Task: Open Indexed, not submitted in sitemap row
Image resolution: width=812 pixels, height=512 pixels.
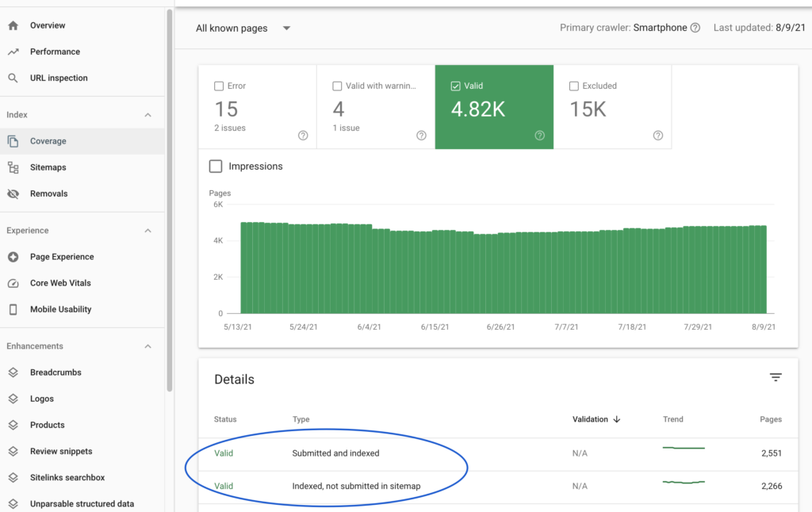Action: 498,486
